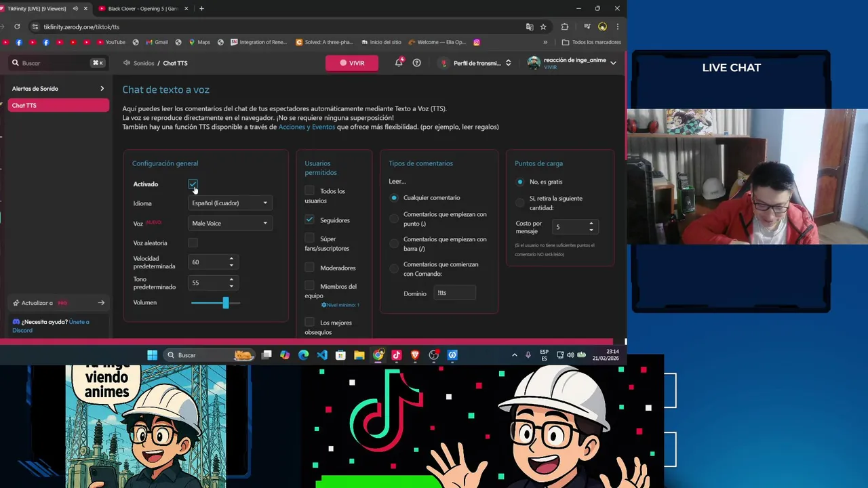Open OBS Studio from the taskbar

pos(434,355)
